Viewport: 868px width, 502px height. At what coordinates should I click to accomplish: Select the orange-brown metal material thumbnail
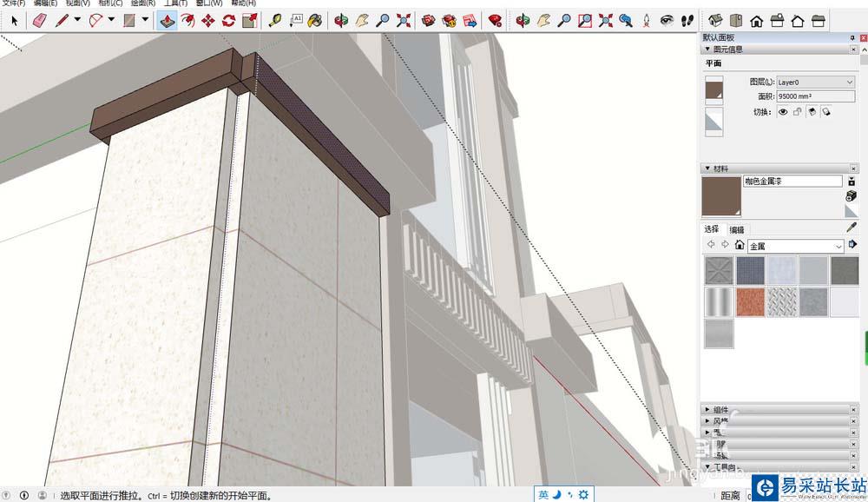[x=750, y=302]
